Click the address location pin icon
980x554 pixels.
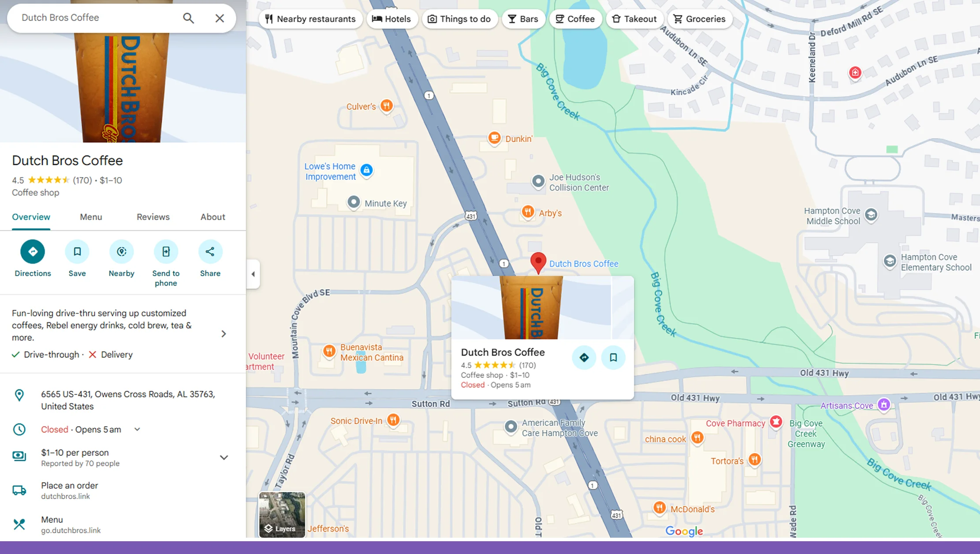click(x=19, y=395)
